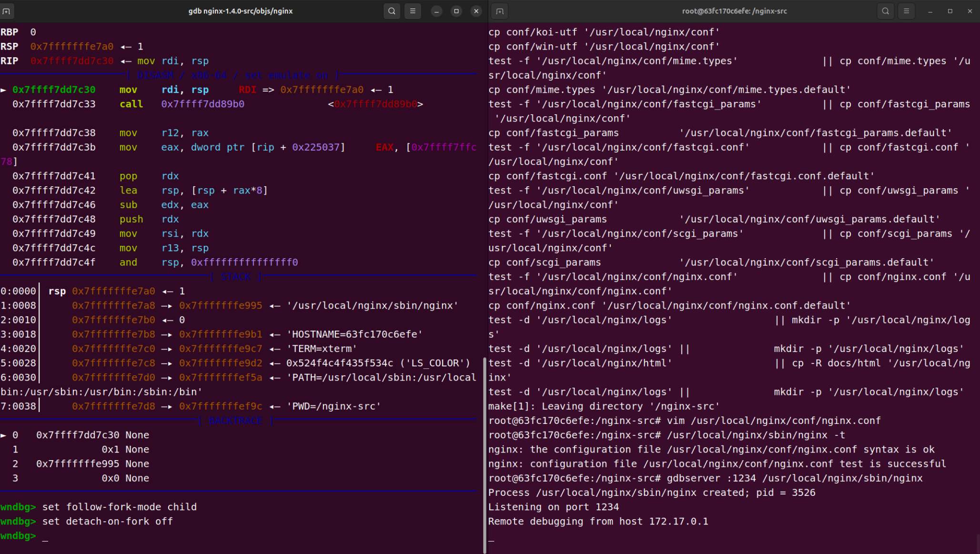Click the 'pop rdx' instruction line
The height and width of the screenshot is (554, 980).
pos(96,176)
